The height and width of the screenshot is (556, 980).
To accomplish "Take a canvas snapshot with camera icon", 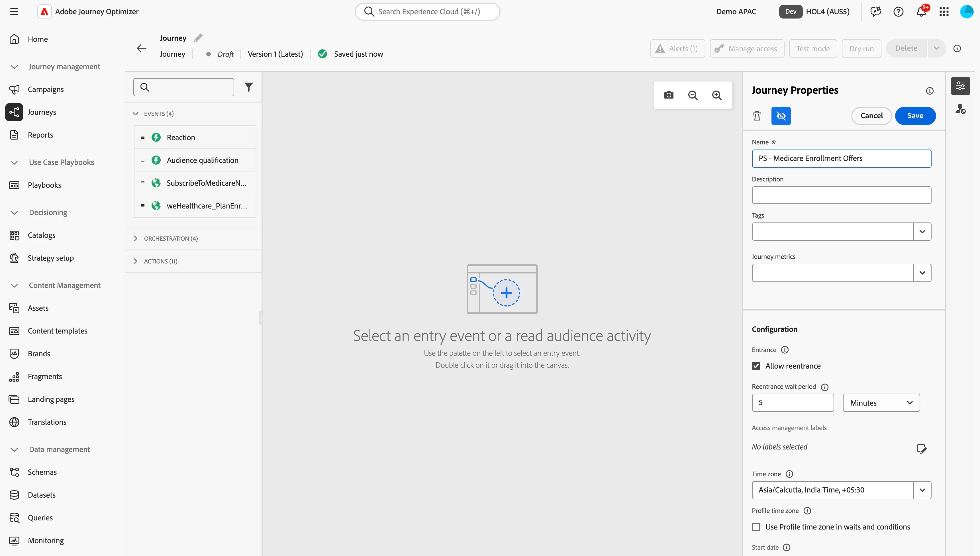I will coord(669,95).
